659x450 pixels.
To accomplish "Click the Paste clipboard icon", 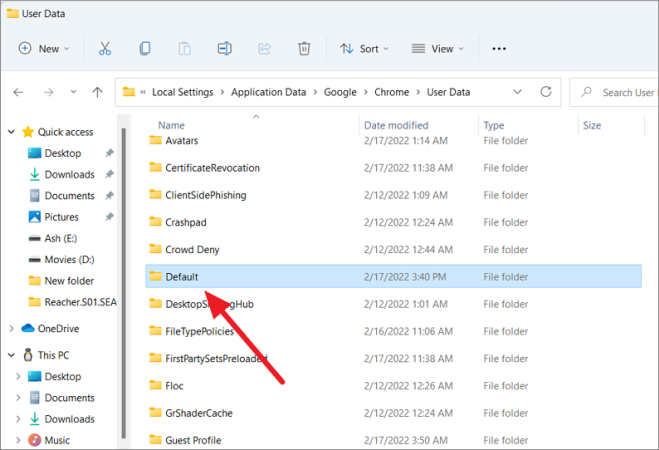I will pyautogui.click(x=185, y=49).
